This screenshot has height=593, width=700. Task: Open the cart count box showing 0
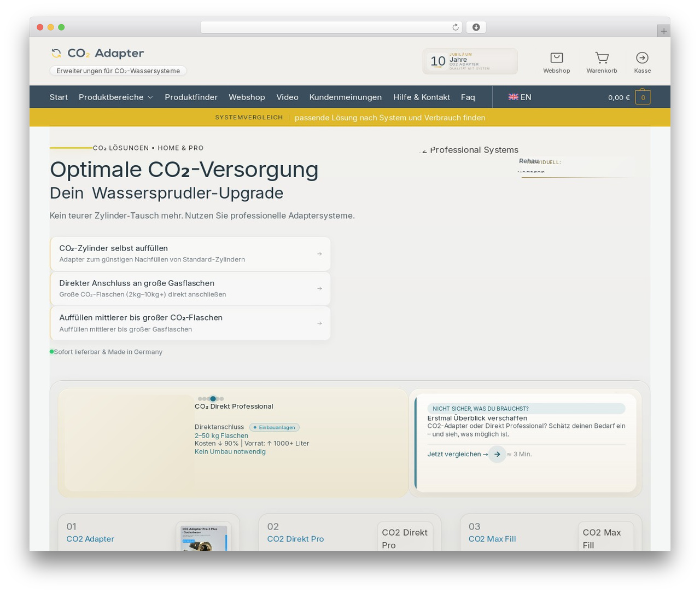click(x=643, y=97)
